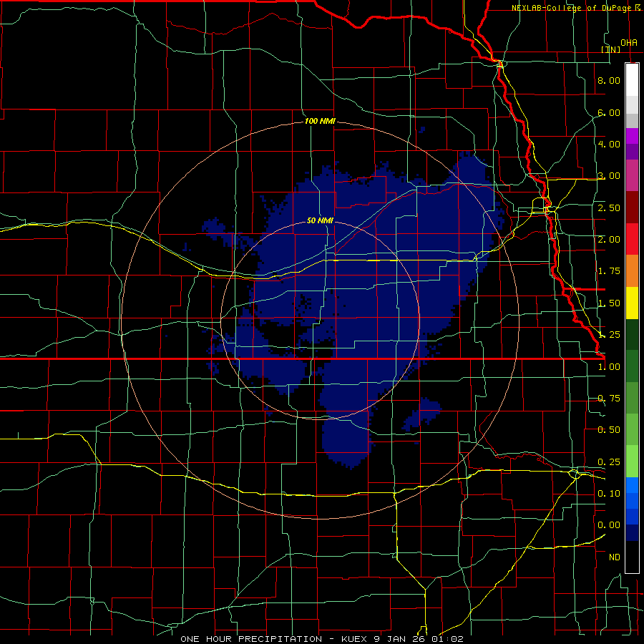This screenshot has height=644, width=644.
Task: Click the 4.00 legend value
Action: pos(609,144)
